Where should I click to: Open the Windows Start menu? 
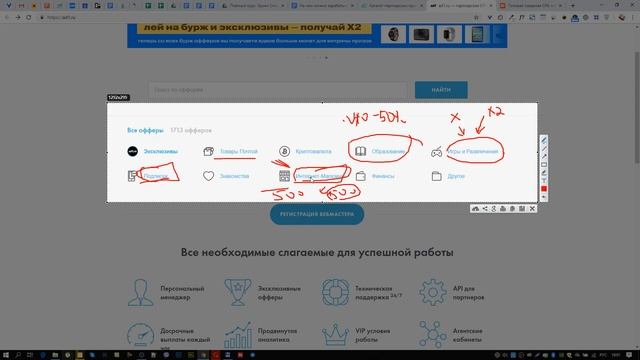6,355
